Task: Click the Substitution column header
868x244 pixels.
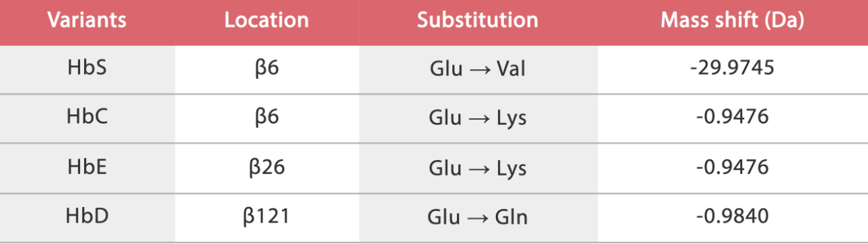Action: coord(478,20)
